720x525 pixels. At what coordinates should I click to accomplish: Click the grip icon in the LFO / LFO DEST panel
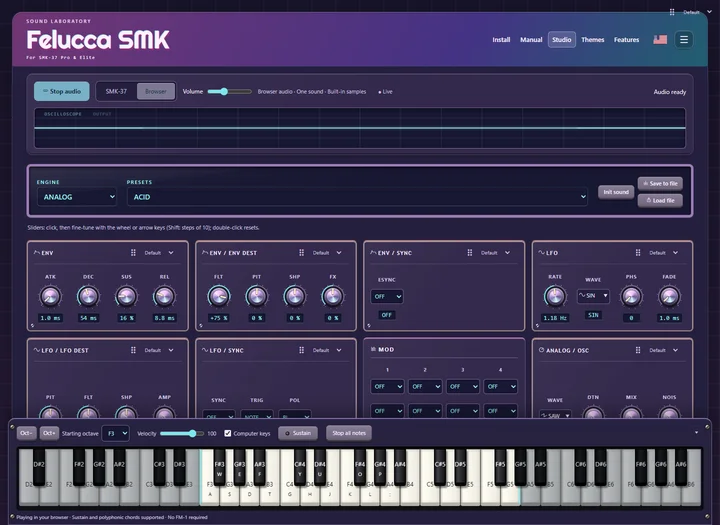(x=133, y=350)
